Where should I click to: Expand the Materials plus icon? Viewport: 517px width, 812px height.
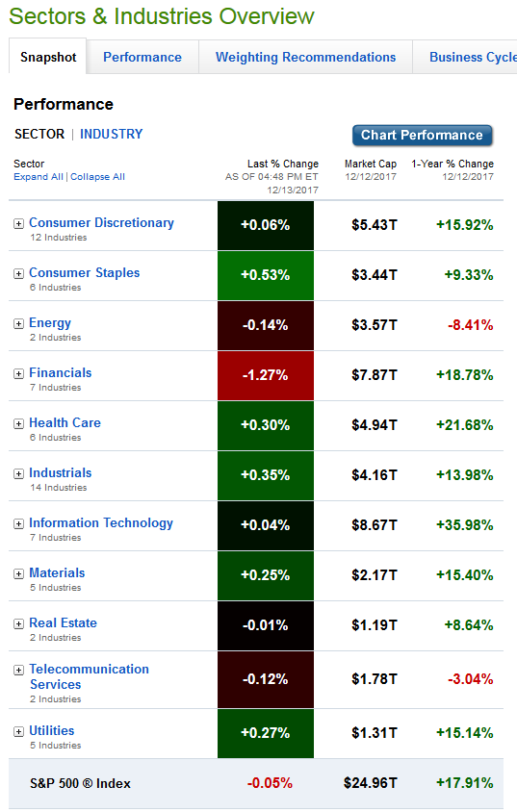click(x=18, y=573)
